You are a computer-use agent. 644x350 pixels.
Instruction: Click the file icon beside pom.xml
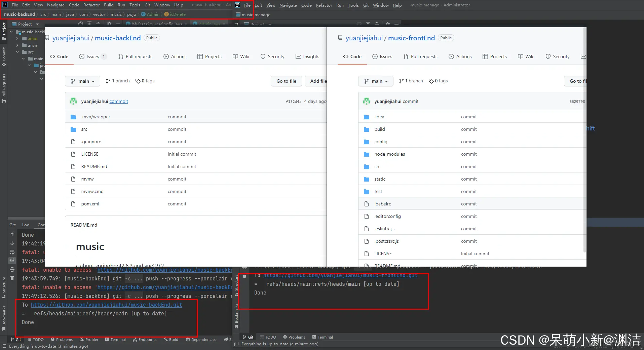73,204
